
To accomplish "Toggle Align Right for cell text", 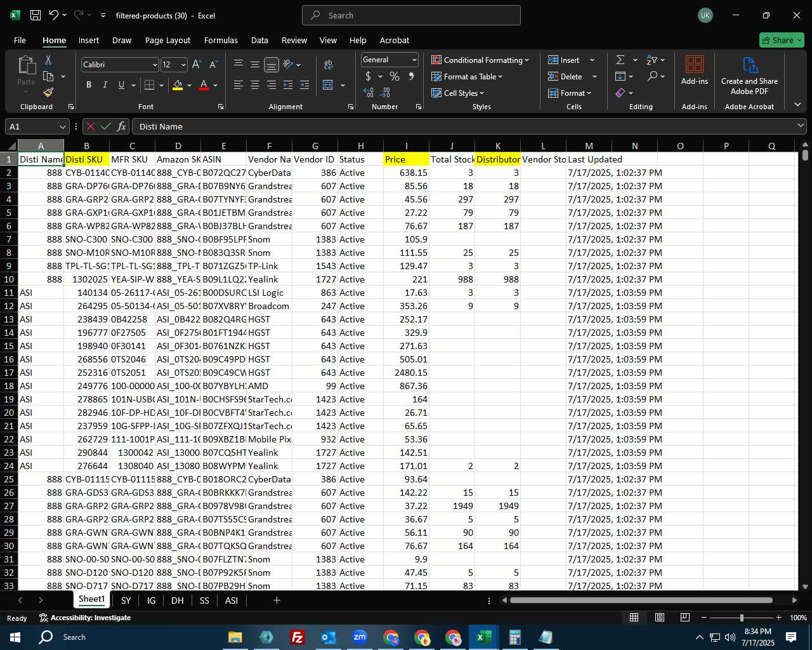I will pyautogui.click(x=272, y=85).
